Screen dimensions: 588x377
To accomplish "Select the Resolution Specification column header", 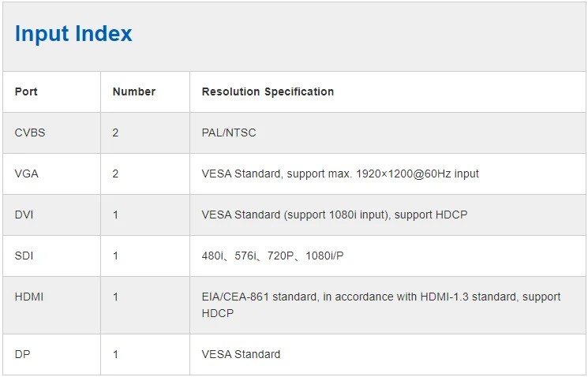I will tap(268, 92).
